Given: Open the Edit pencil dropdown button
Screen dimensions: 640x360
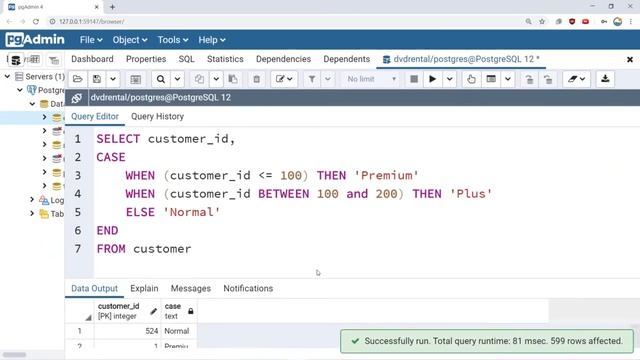Looking at the screenshot, I should pos(284,79).
